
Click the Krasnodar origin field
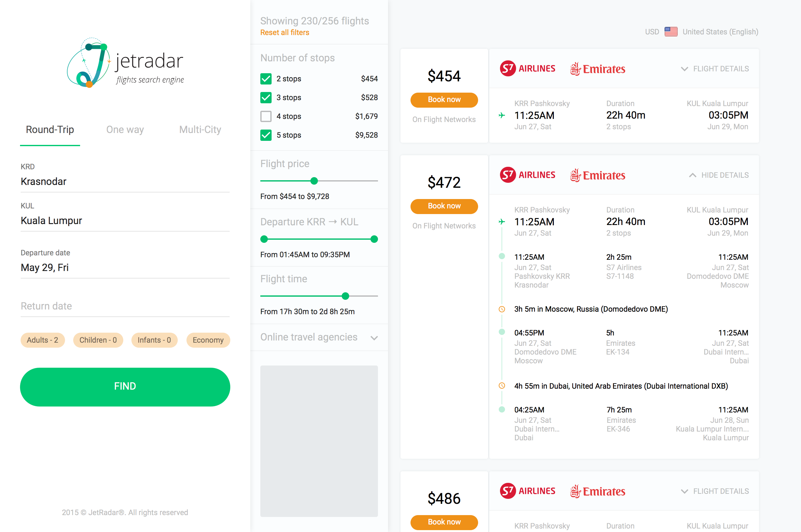(125, 177)
